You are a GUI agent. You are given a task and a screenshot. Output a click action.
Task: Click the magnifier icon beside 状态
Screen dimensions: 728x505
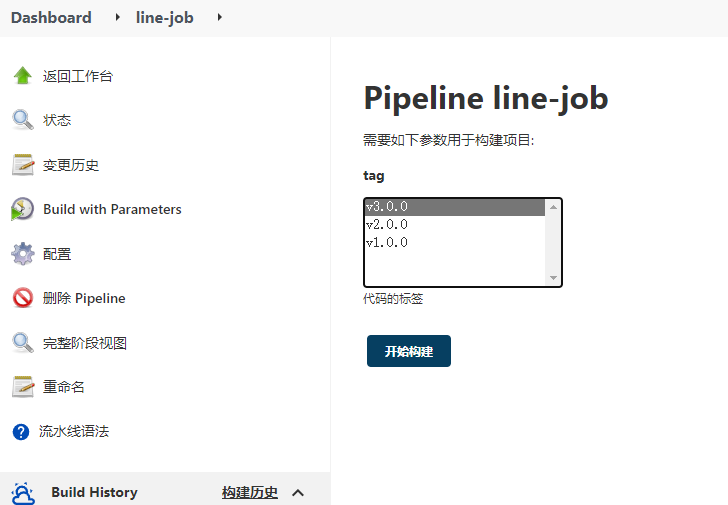point(22,120)
